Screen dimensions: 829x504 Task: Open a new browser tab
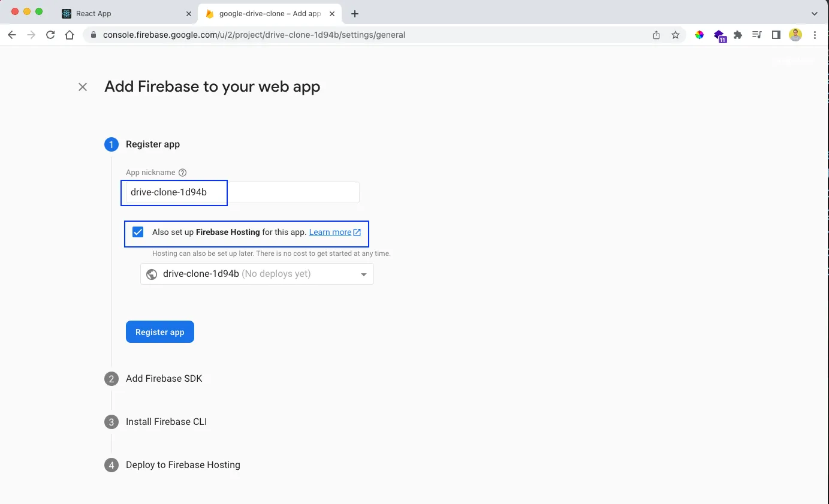[355, 13]
